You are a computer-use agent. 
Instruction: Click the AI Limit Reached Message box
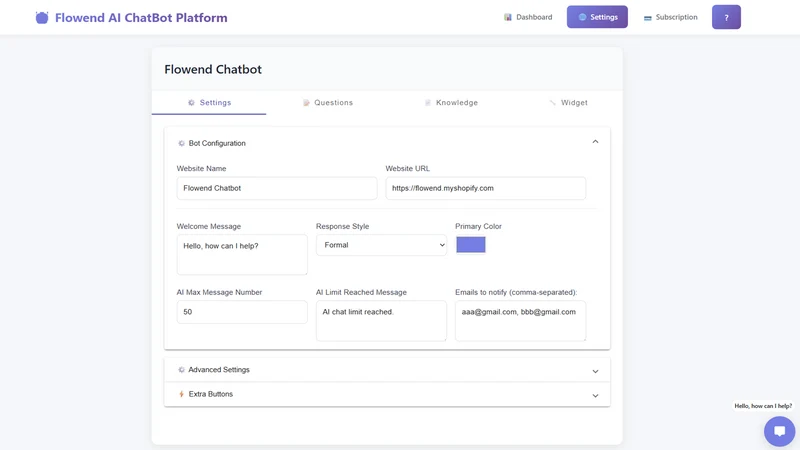[381, 320]
